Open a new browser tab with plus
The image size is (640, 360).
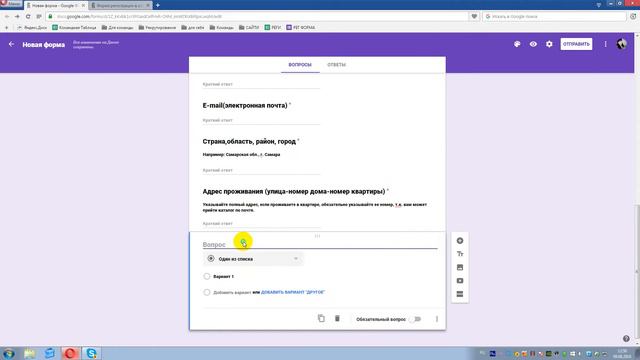point(158,5)
